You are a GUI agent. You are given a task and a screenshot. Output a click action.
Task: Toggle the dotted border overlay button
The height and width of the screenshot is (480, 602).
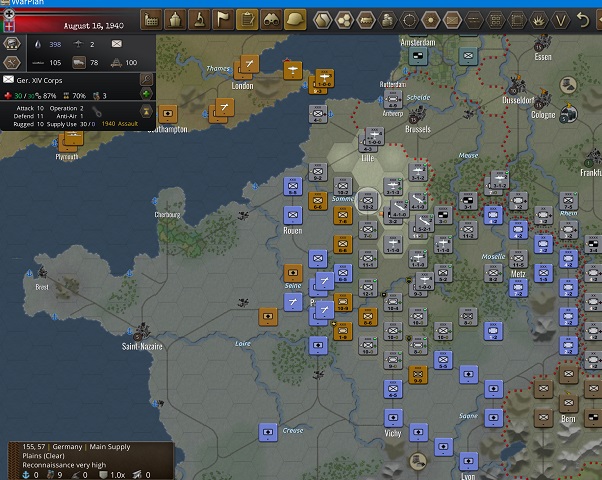pos(517,20)
